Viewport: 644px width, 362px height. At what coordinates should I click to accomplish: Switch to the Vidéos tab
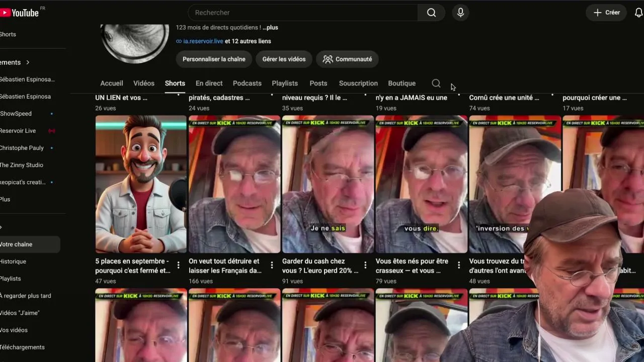pos(144,83)
